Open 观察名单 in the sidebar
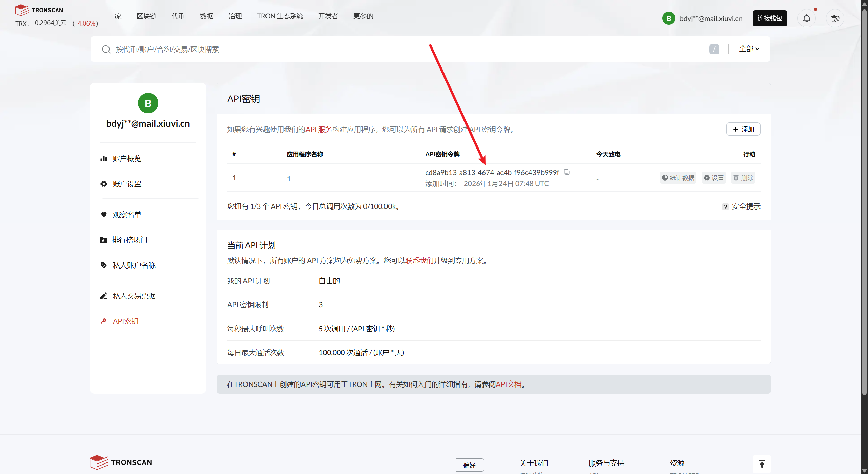This screenshot has height=474, width=868. click(x=127, y=215)
